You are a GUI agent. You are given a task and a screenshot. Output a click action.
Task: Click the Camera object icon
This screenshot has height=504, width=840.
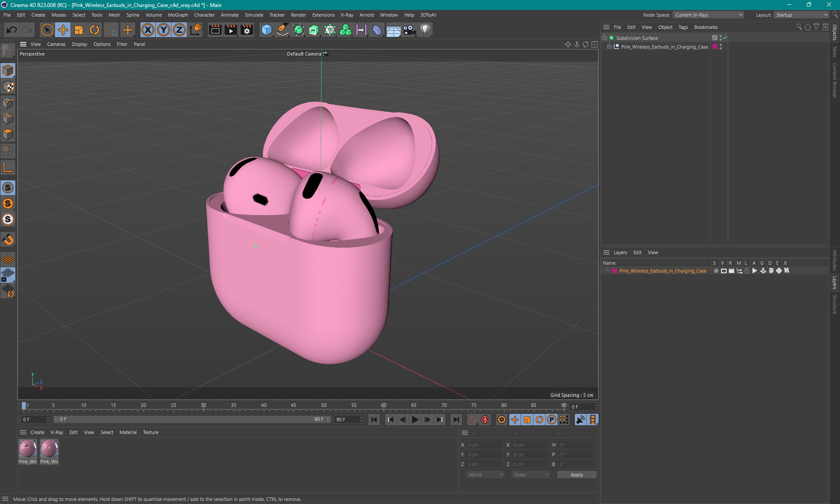click(409, 30)
